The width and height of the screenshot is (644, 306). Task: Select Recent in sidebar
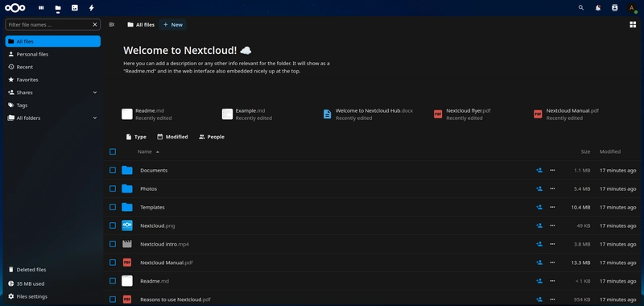pos(53,67)
